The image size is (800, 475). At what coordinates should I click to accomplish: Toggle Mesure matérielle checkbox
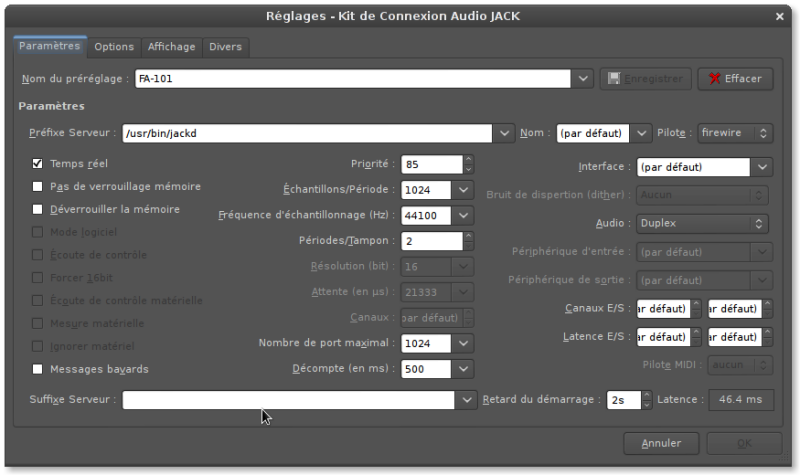click(37, 323)
